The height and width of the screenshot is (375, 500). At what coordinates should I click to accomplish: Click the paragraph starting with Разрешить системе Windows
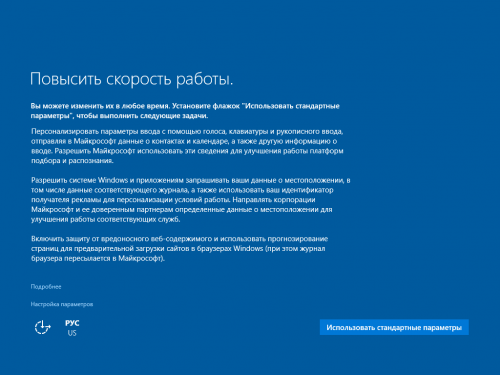point(191,200)
